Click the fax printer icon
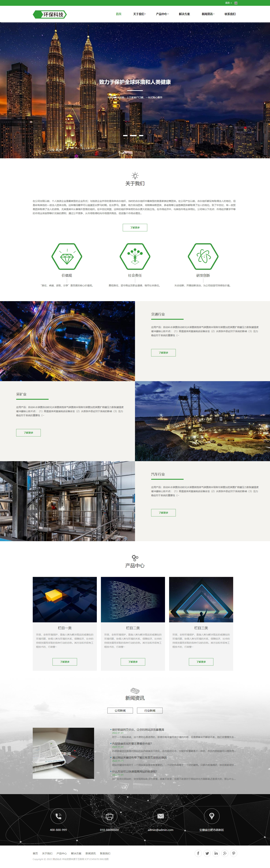This screenshot has width=270, height=868. (x=109, y=816)
